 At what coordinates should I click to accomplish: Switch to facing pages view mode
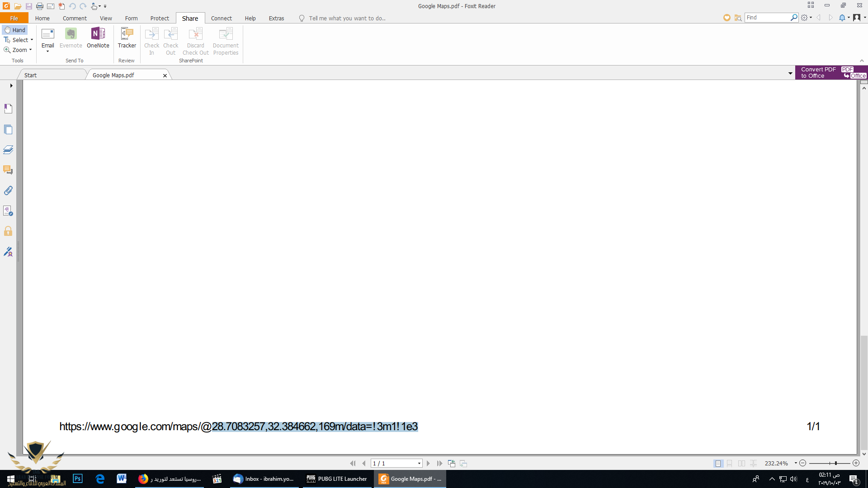point(741,464)
